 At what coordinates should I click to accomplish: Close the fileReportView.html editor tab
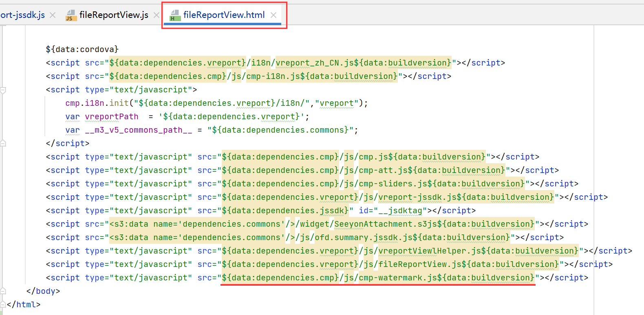[273, 15]
